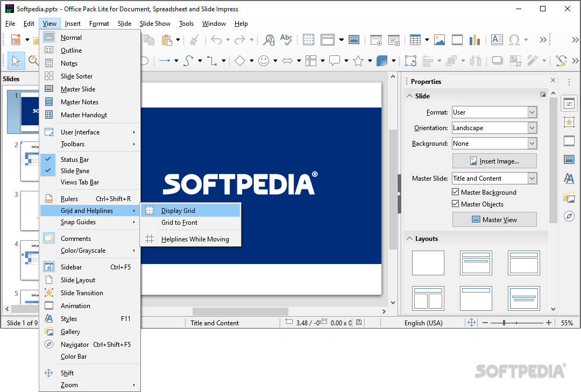Viewport: 581px width, 392px height.
Task: Click the Display Grid toolbar icon
Action: point(308,40)
